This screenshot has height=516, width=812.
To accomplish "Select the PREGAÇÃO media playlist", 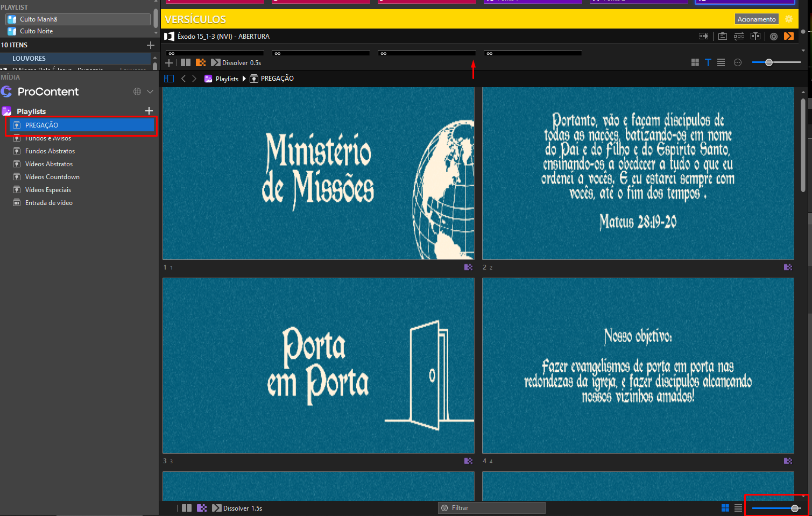I will (x=82, y=125).
